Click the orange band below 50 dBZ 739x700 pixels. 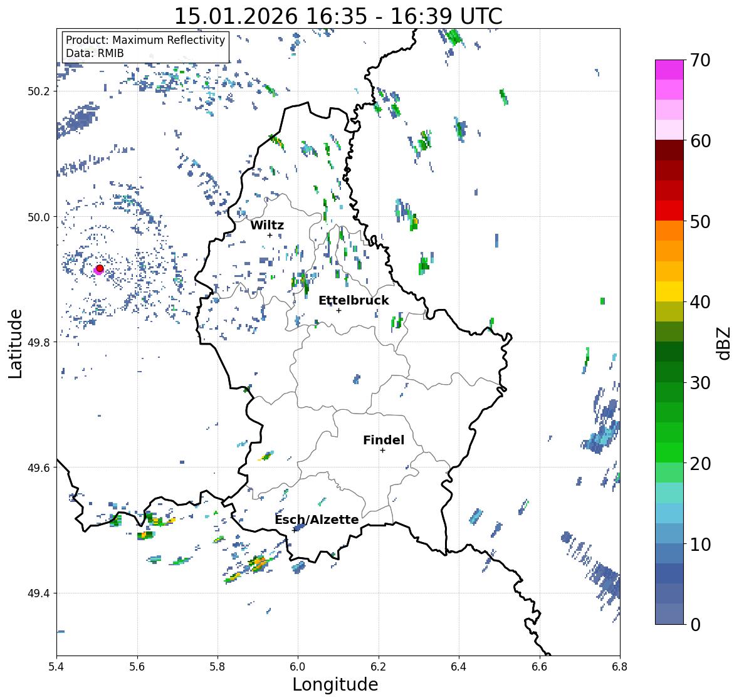point(669,231)
